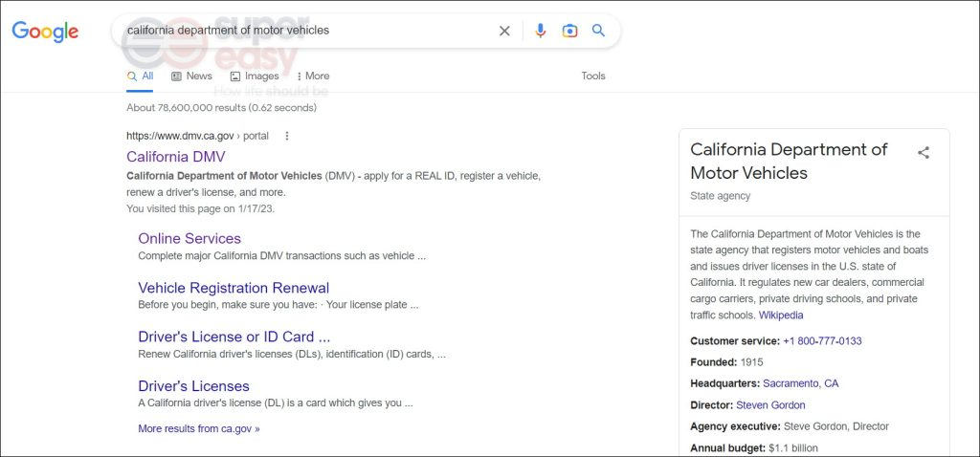Click the 'Complete major California DMV transactions' snippet
The width and height of the screenshot is (980, 457).
[x=282, y=256]
